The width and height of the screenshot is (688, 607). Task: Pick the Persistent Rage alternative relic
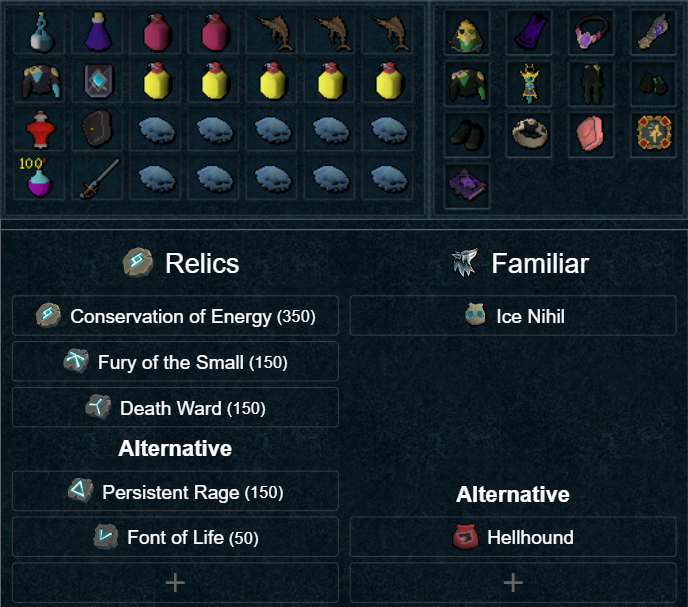(x=175, y=492)
